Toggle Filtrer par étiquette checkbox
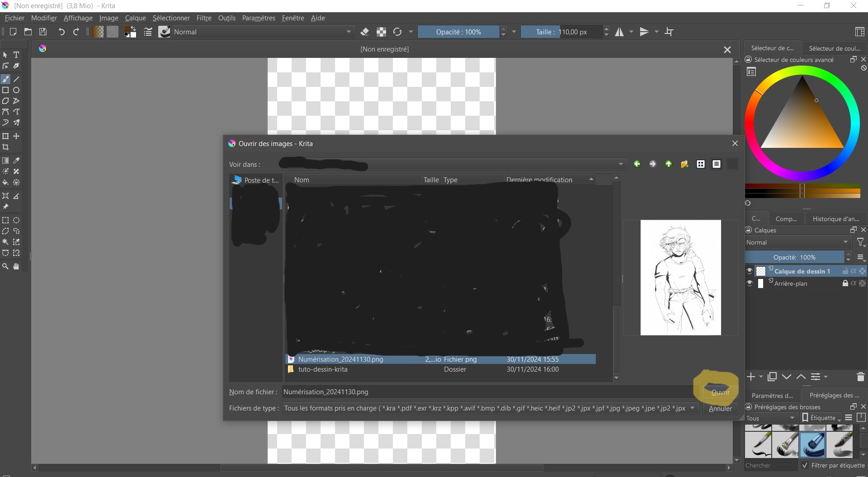 (805, 465)
